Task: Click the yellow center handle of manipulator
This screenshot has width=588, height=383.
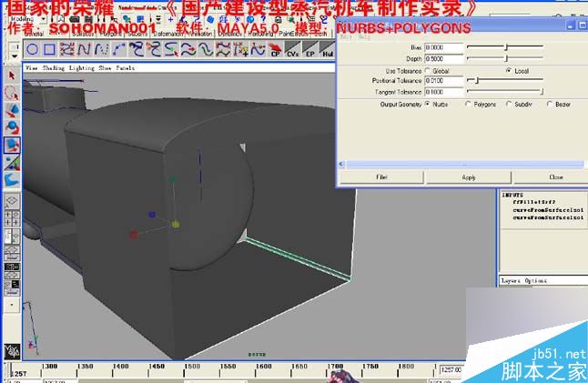Action: click(176, 225)
